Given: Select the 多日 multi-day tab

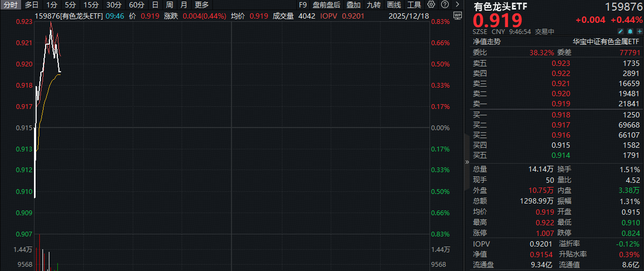Looking at the screenshot, I should [x=31, y=5].
